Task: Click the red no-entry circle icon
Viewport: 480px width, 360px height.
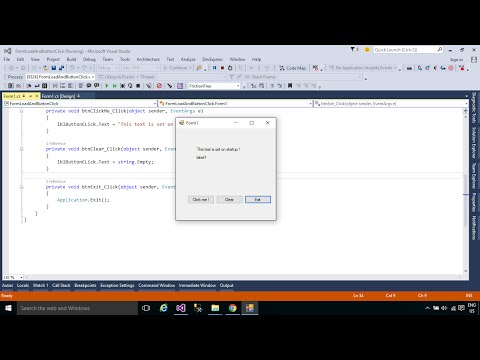Action: tap(159, 86)
